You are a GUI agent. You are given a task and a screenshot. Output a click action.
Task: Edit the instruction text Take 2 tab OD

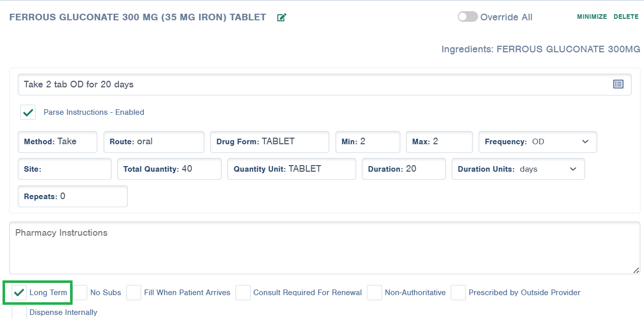203,84
